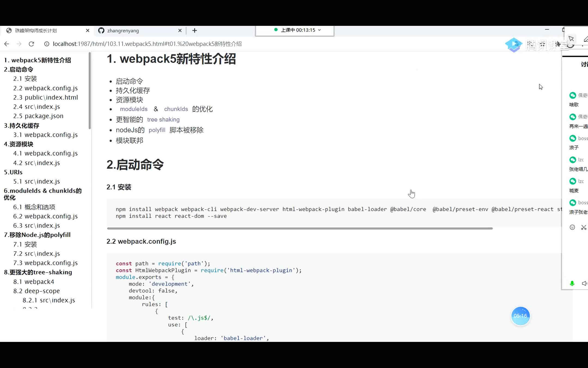This screenshot has height=368, width=588.
Task: Jump to 6.moduleIds & chunkIds的优化 in sidebar
Action: pos(43,194)
